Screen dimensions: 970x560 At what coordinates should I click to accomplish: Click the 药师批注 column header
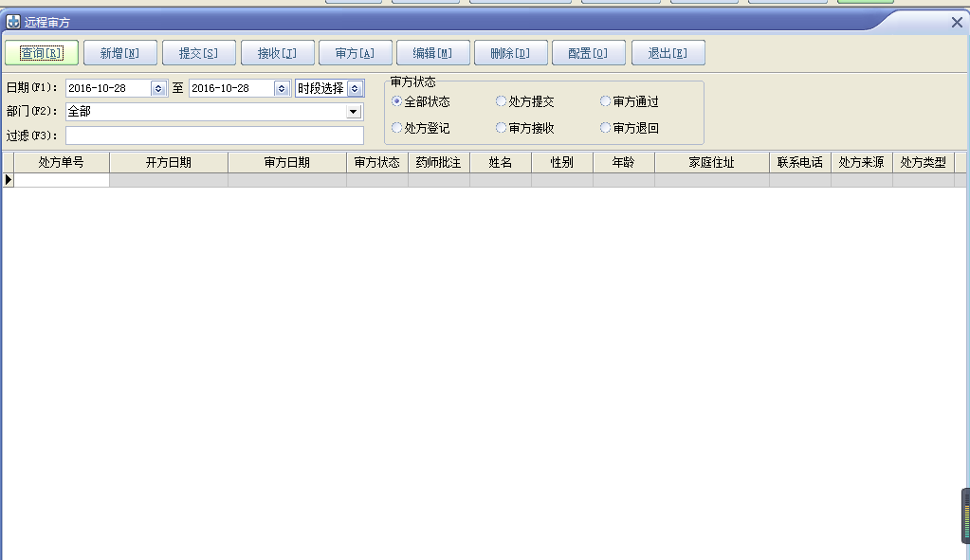click(x=439, y=163)
